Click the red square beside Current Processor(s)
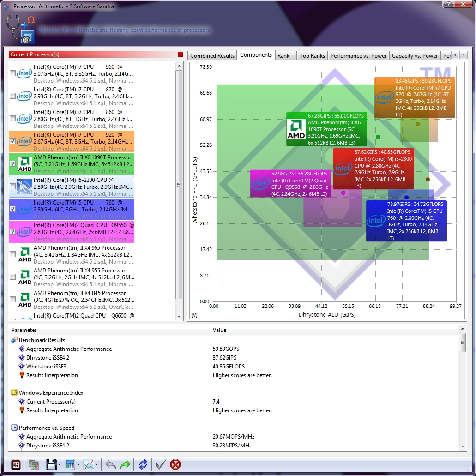 [x=181, y=54]
